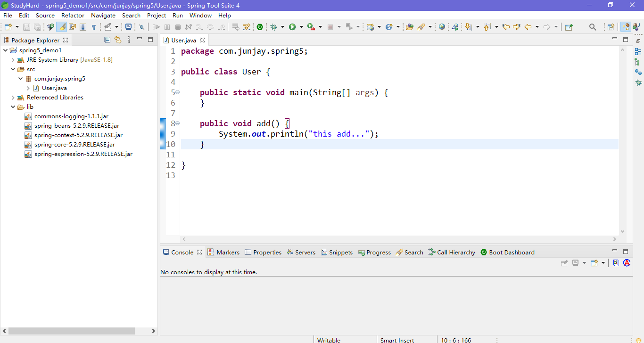
Task: Click the Next Annotation arrow icon
Action: 468,27
